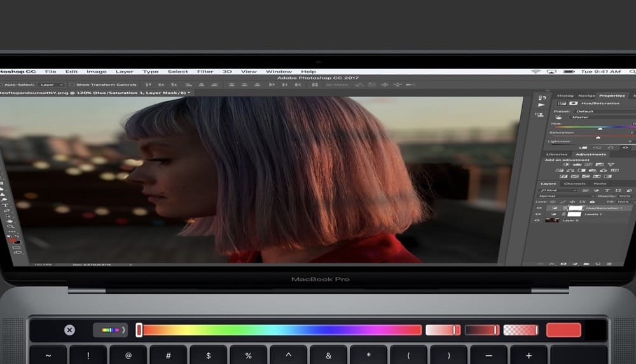The width and height of the screenshot is (636, 364).
Task: Open the Actions panel play icon
Action: [541, 105]
